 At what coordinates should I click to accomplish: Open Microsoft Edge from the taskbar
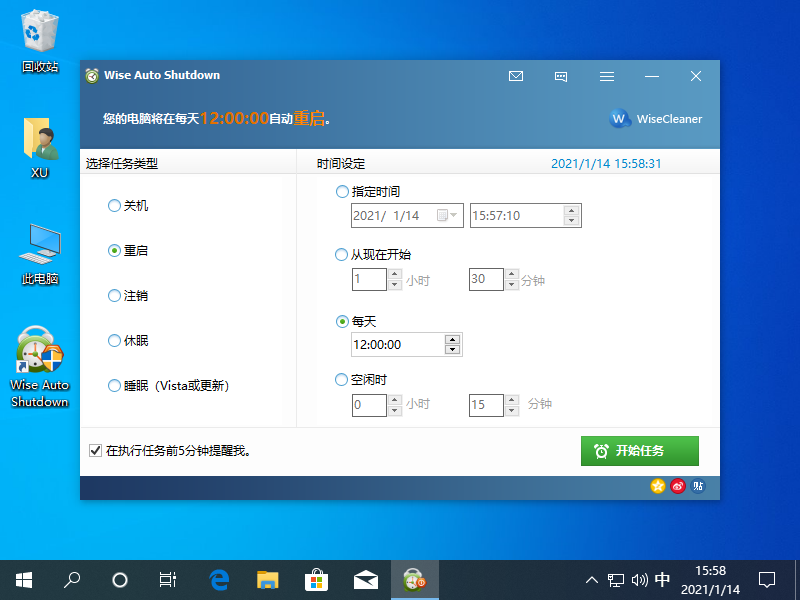click(x=219, y=580)
